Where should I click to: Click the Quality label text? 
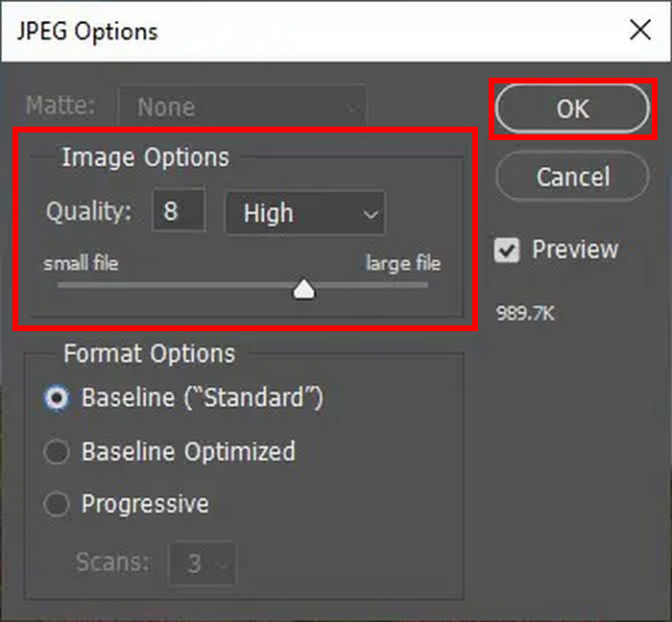tap(88, 212)
